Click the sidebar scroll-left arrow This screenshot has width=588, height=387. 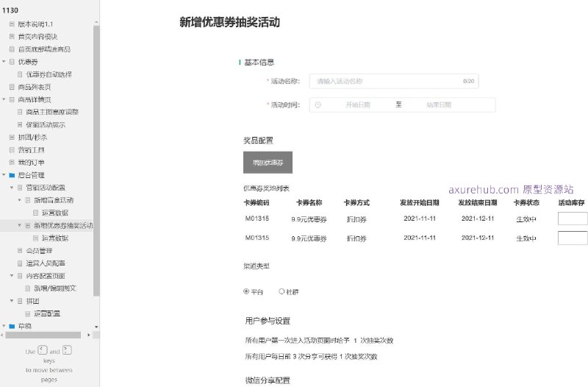[x=2, y=335]
